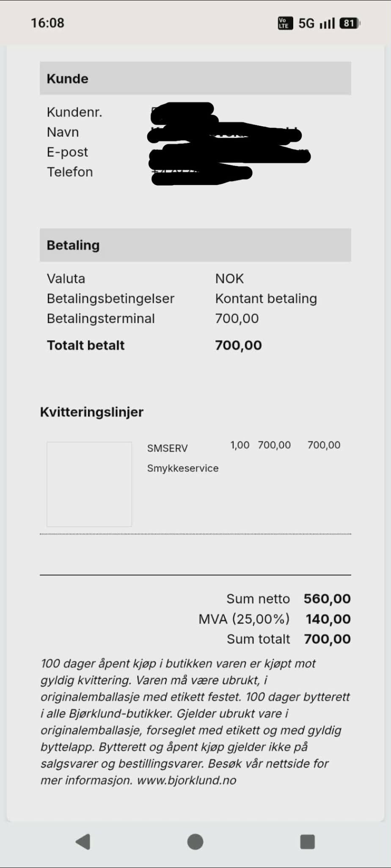Tap the SMSERV item code
The image size is (391, 868).
point(167,448)
